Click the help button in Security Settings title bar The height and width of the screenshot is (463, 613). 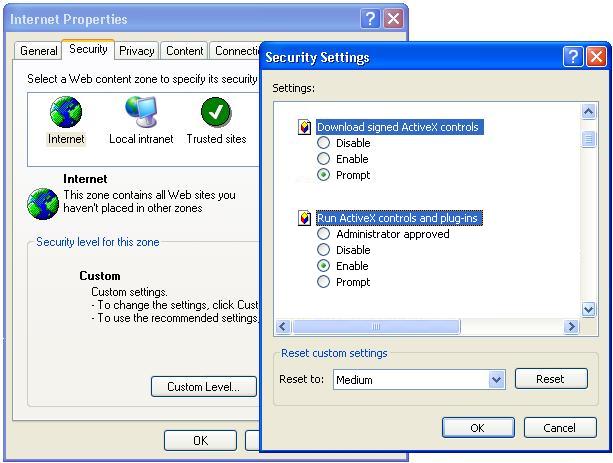(x=573, y=57)
